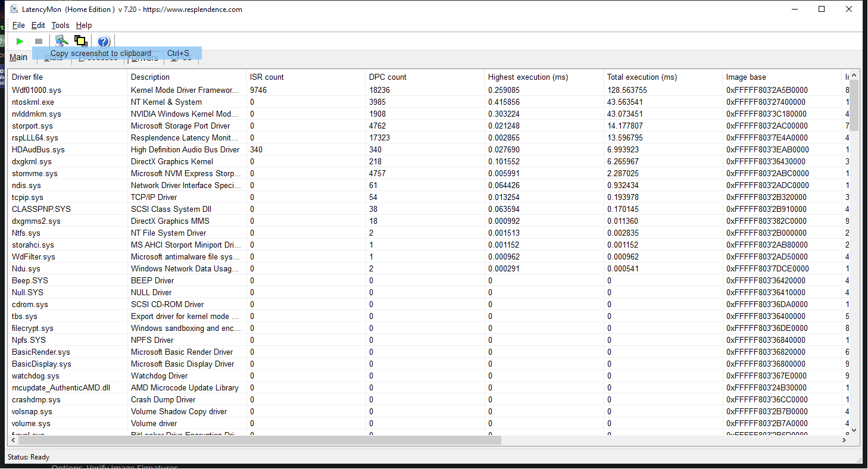Select the Wdf01000.sys driver row

click(429, 90)
